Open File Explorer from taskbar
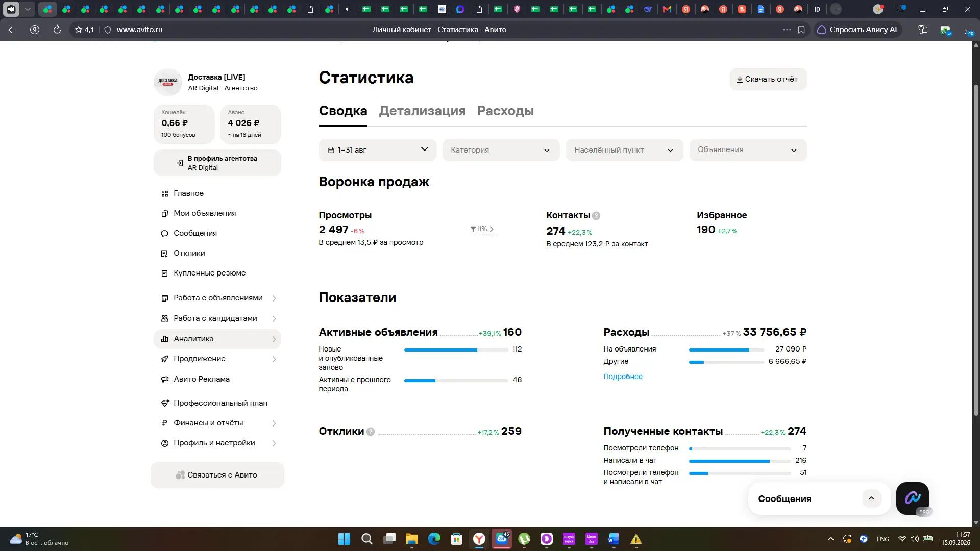 [411, 539]
